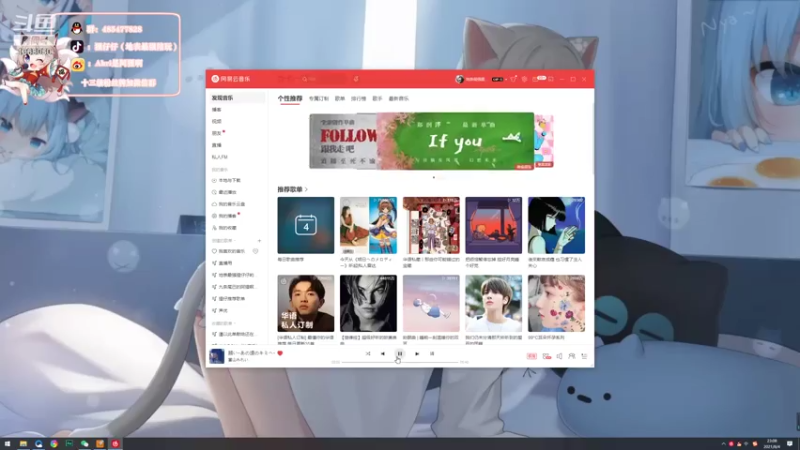Image resolution: width=800 pixels, height=450 pixels.
Task: Collapse the collected playlists section header
Action: click(223, 323)
